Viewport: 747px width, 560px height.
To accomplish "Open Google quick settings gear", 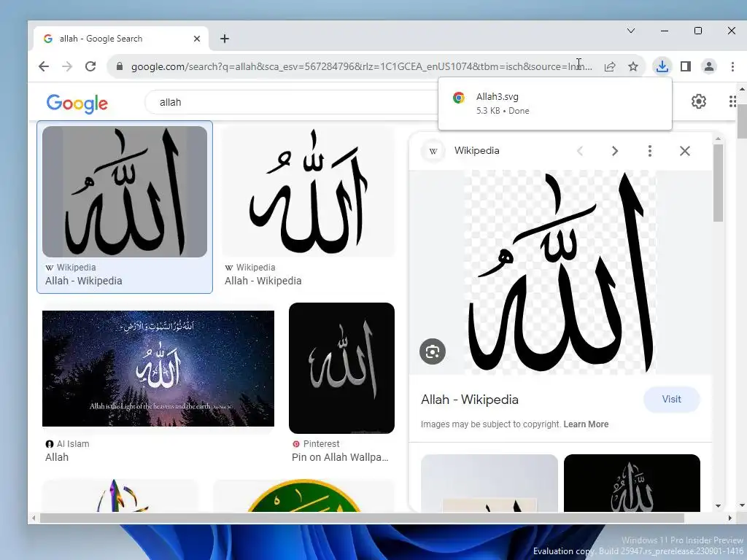I will pos(698,101).
